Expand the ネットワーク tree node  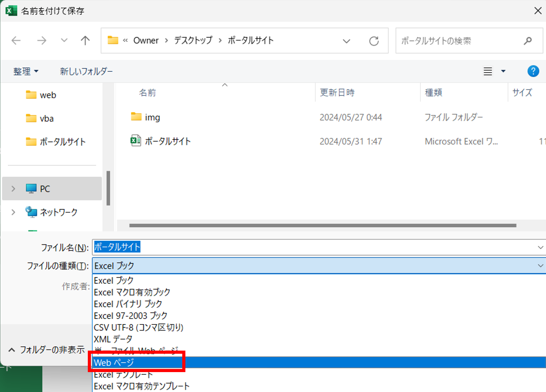click(13, 212)
